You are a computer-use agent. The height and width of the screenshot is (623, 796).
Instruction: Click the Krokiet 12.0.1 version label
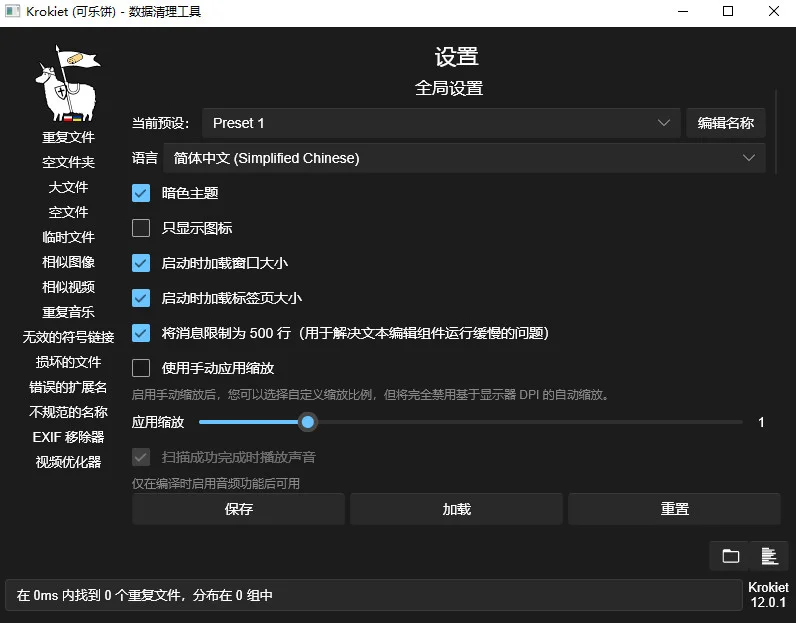(768, 595)
